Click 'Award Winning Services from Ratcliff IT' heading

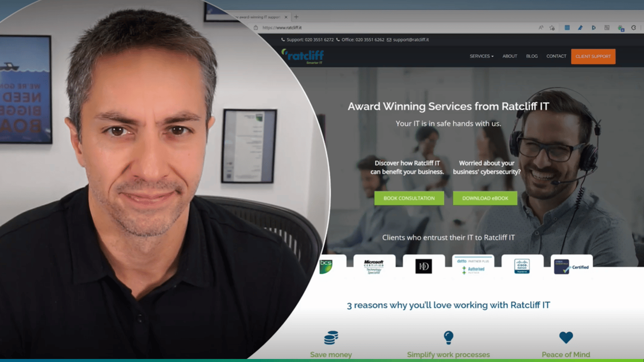click(448, 106)
